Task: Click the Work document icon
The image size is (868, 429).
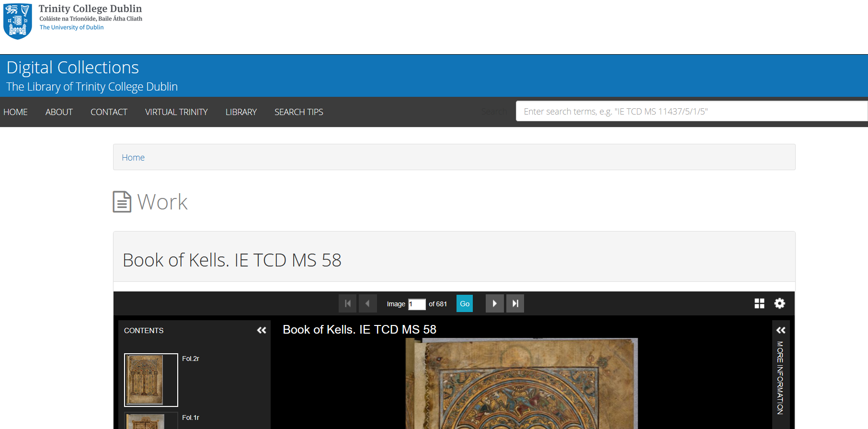Action: pos(122,202)
